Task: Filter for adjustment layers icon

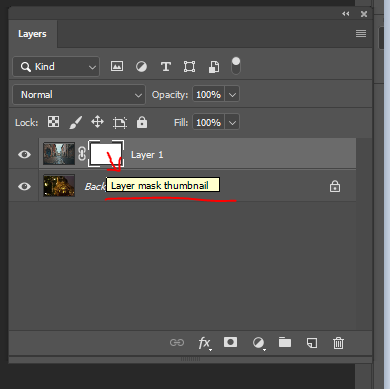Action: 141,67
